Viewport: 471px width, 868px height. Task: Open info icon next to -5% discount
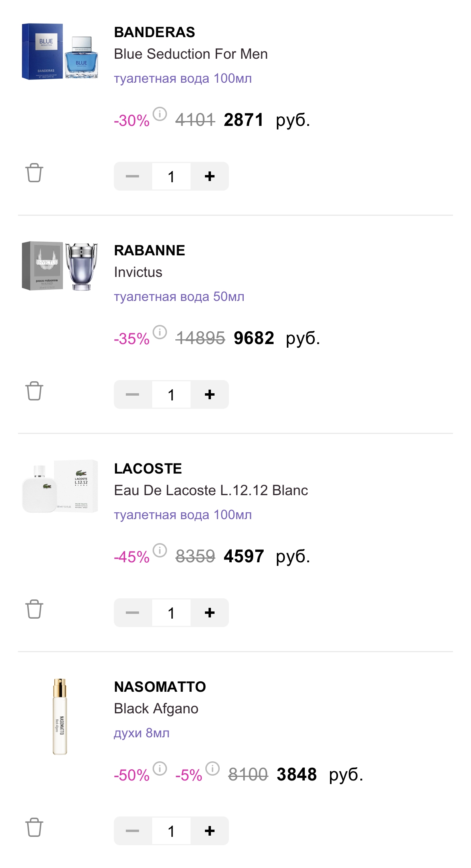pyautogui.click(x=213, y=768)
